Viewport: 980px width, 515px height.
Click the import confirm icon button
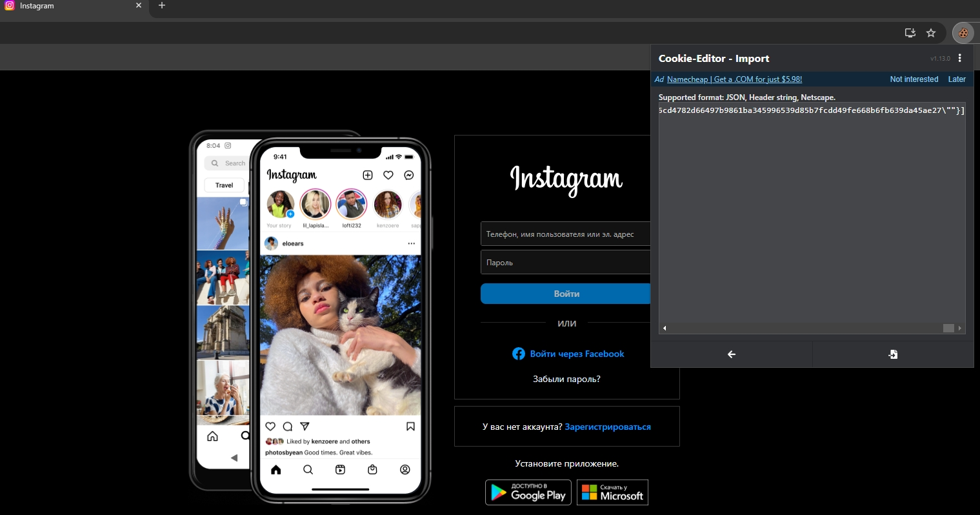click(x=892, y=354)
